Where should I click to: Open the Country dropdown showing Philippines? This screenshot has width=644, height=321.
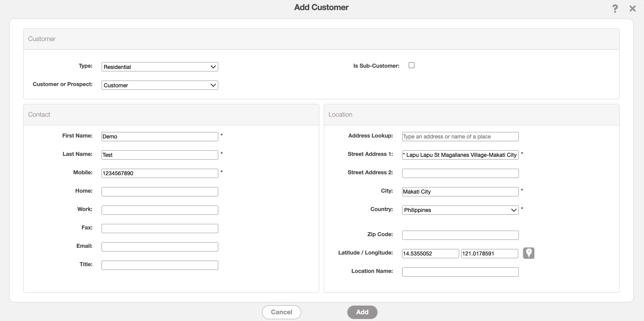coord(460,210)
